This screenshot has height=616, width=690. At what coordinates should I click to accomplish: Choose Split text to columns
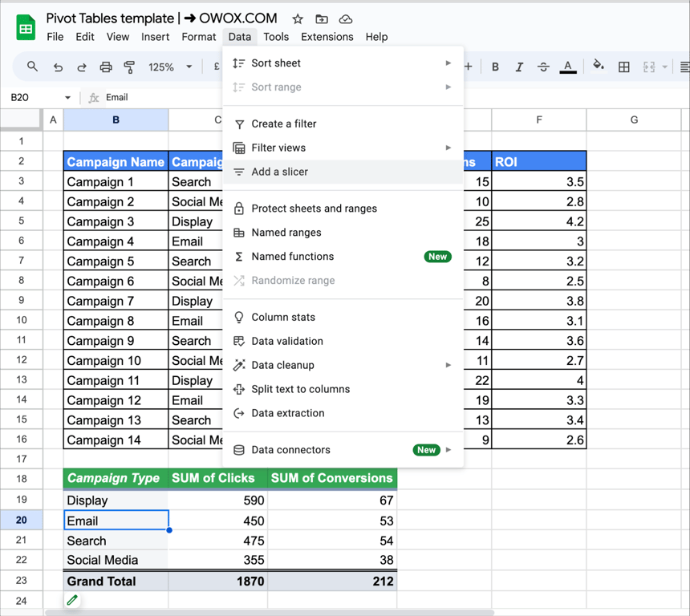coord(343,389)
